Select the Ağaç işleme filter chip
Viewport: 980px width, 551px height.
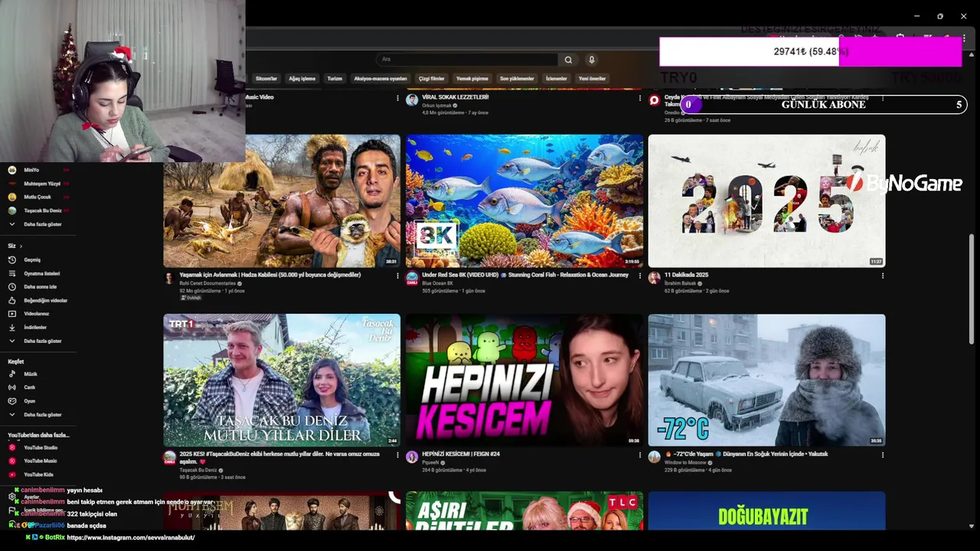[302, 79]
